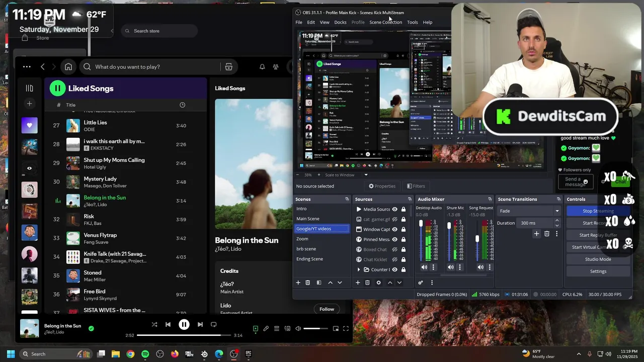Click the green Liked checkmark beside song title
The height and width of the screenshot is (362, 644).
tap(91, 328)
